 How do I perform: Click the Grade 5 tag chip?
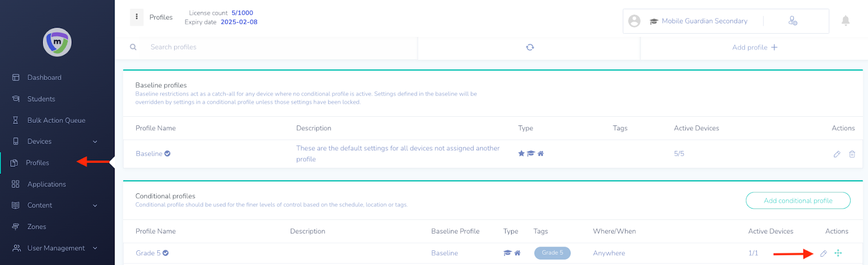(552, 253)
